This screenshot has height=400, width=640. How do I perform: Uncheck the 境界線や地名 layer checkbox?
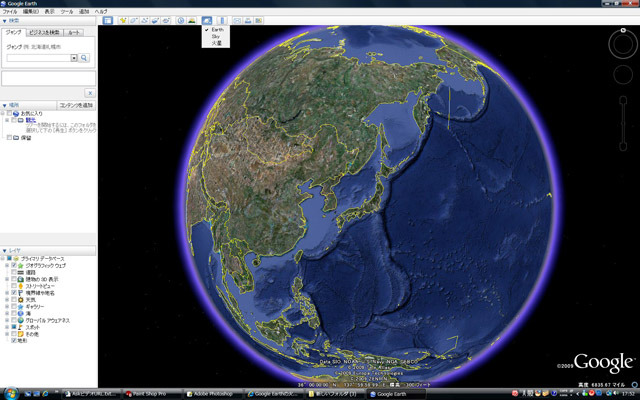pyautogui.click(x=14, y=293)
